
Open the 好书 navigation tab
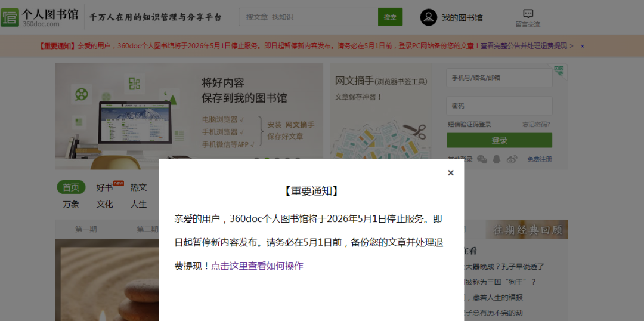pos(105,187)
